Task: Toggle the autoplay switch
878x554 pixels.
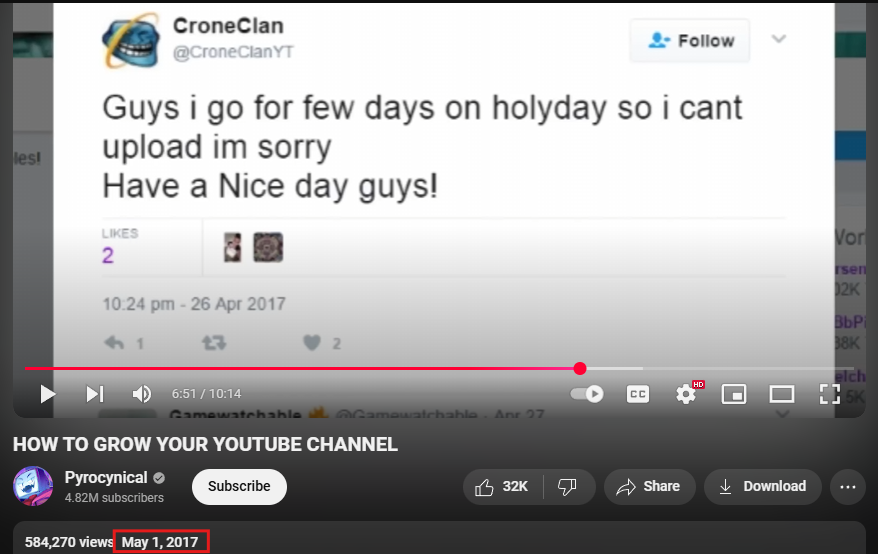Action: 587,394
